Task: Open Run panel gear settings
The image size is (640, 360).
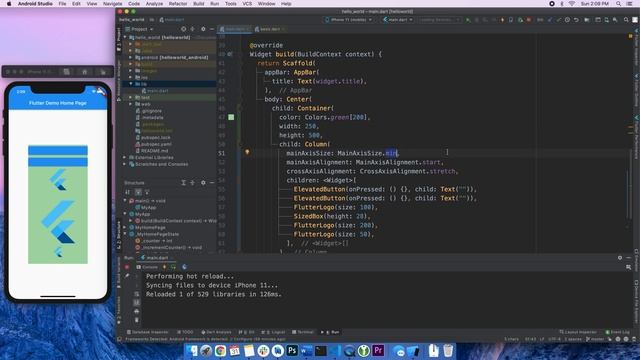Action: (x=620, y=258)
